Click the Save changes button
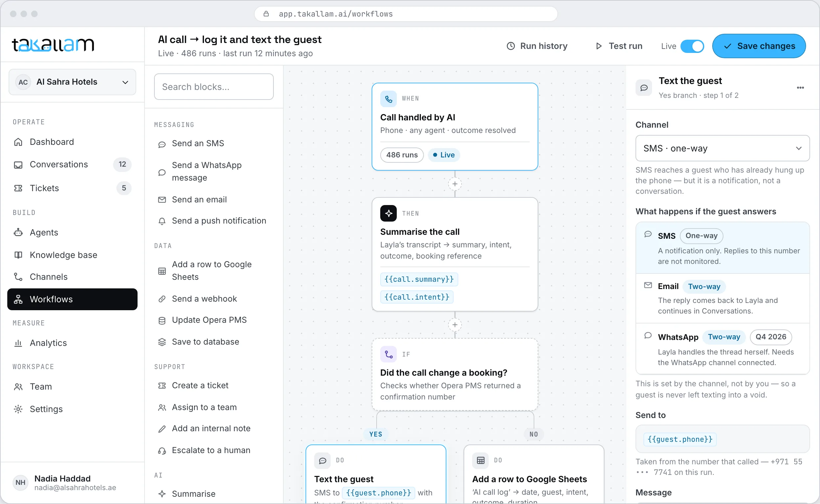This screenshot has height=504, width=820. (759, 46)
